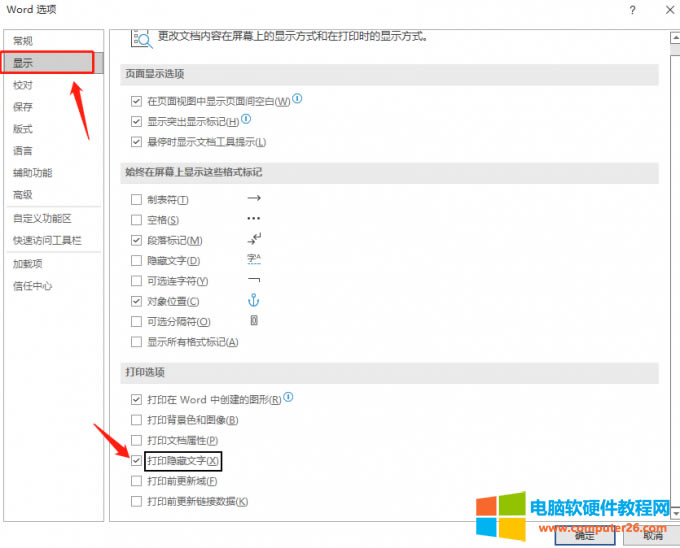Confirm settings with 确定 button
Screen dimensions: 680x548
[x=585, y=536]
